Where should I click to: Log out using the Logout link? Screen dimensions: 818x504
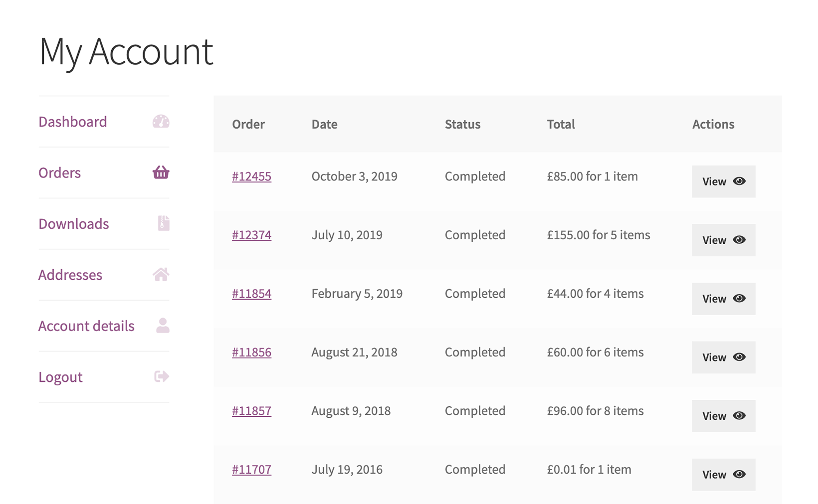pyautogui.click(x=60, y=377)
